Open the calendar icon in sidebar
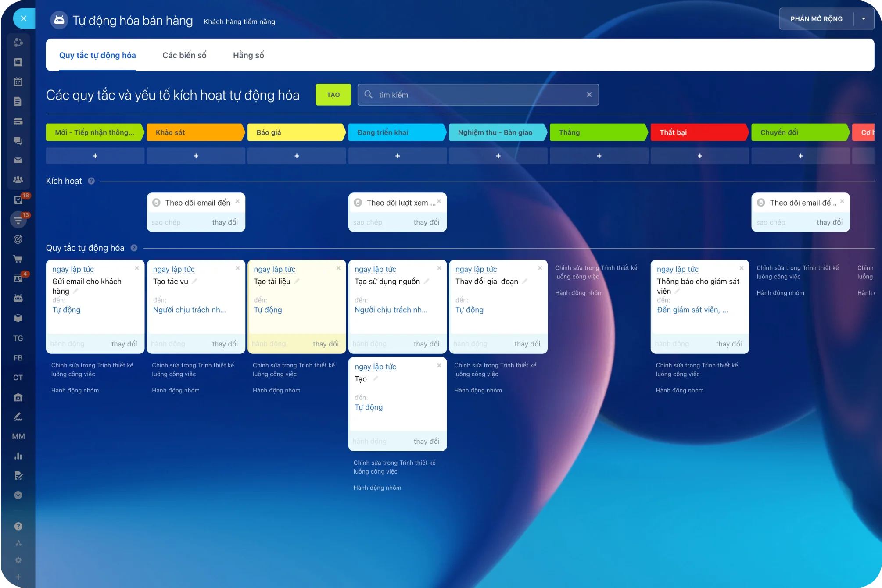This screenshot has width=882, height=588. [x=18, y=82]
